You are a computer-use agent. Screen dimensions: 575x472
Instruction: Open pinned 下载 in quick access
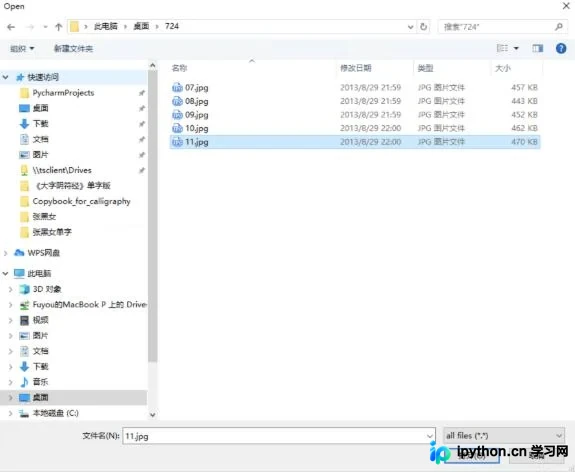pyautogui.click(x=40, y=124)
